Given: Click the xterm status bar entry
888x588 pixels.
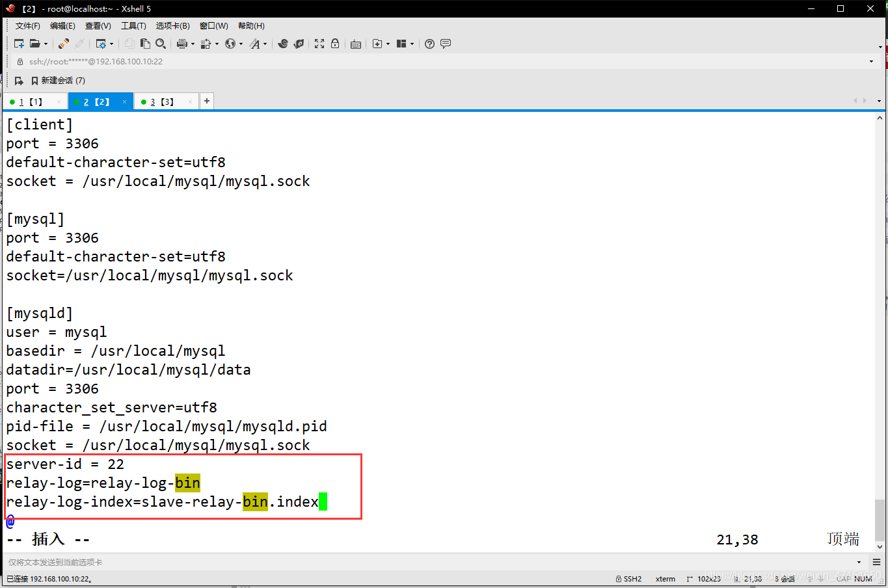Looking at the screenshot, I should point(665,579).
